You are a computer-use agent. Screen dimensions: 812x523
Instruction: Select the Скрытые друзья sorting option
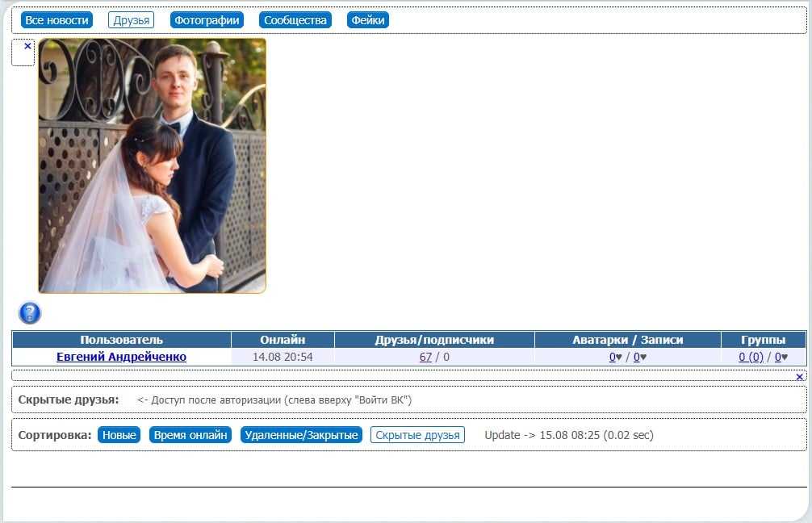point(417,435)
